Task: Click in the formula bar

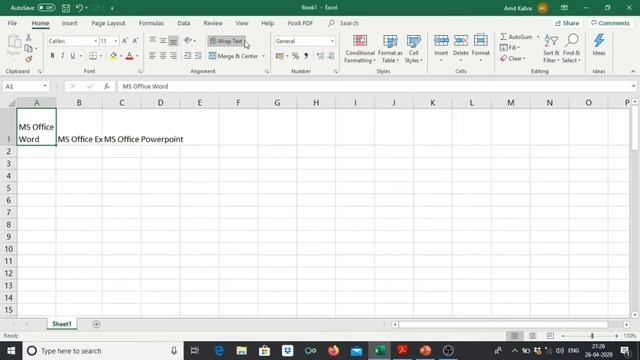Action: (376, 86)
